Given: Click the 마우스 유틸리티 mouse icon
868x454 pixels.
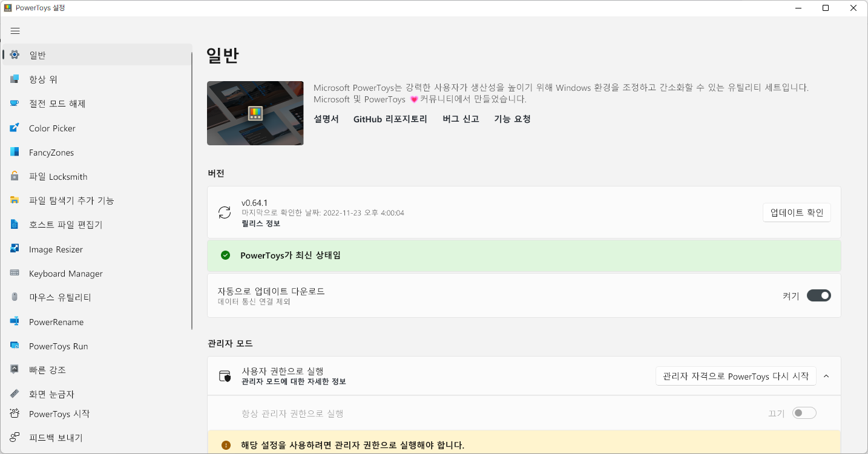Looking at the screenshot, I should click(15, 297).
